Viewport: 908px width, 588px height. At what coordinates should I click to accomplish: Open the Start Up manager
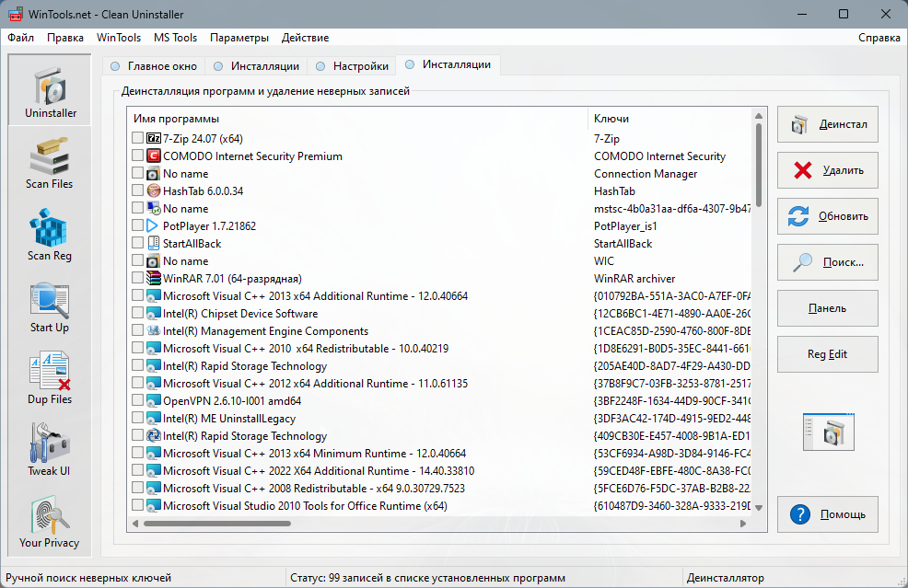(x=50, y=306)
